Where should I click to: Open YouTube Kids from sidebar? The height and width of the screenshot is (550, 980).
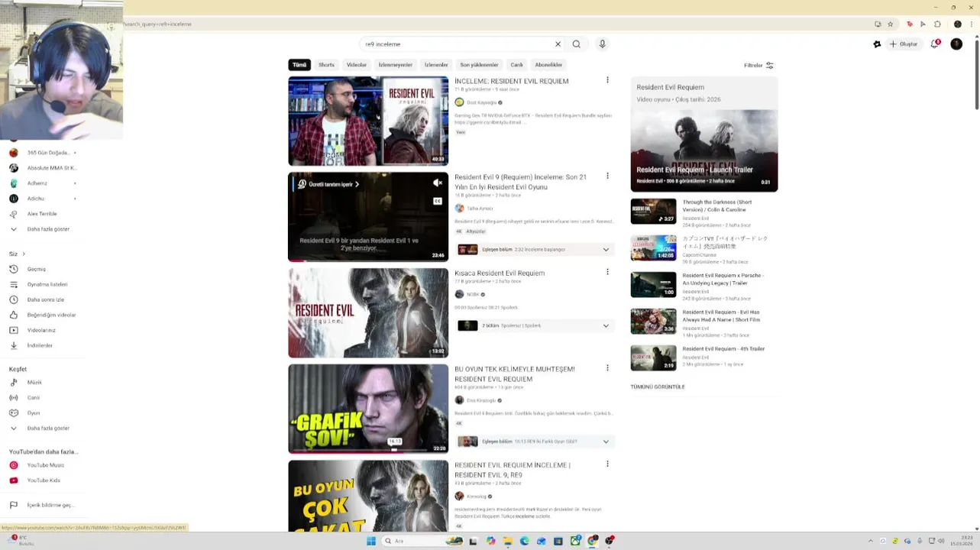[42, 480]
